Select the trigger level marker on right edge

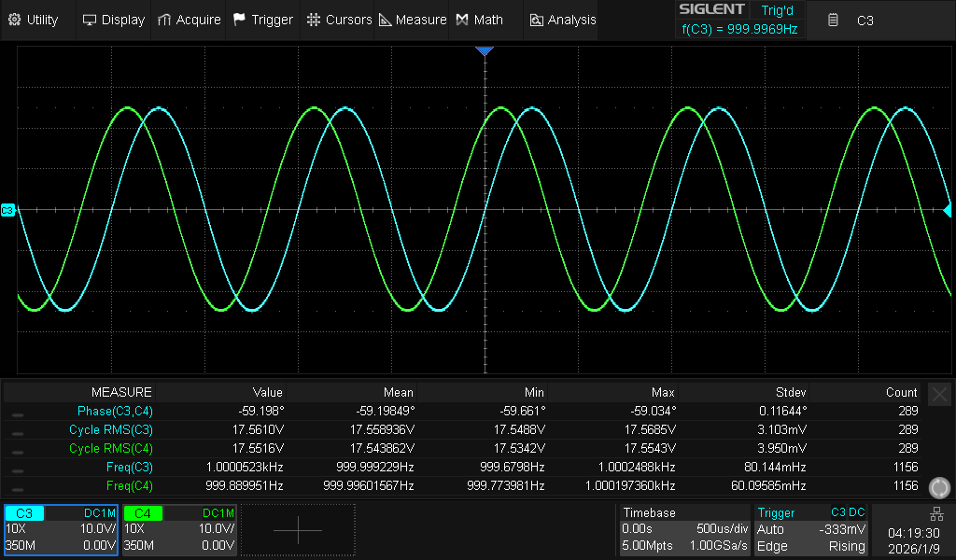[949, 211]
